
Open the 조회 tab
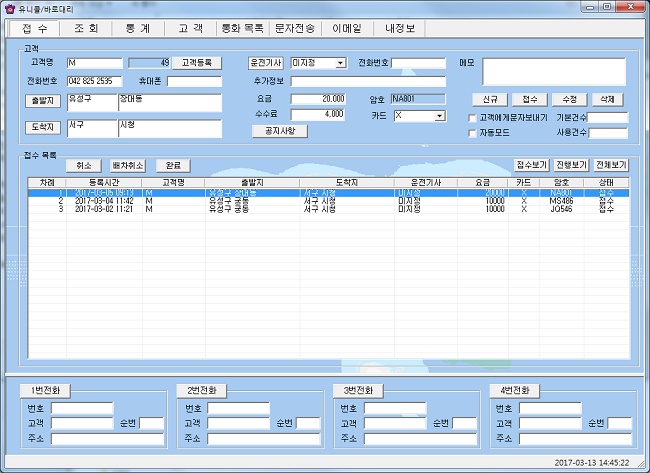[x=85, y=30]
